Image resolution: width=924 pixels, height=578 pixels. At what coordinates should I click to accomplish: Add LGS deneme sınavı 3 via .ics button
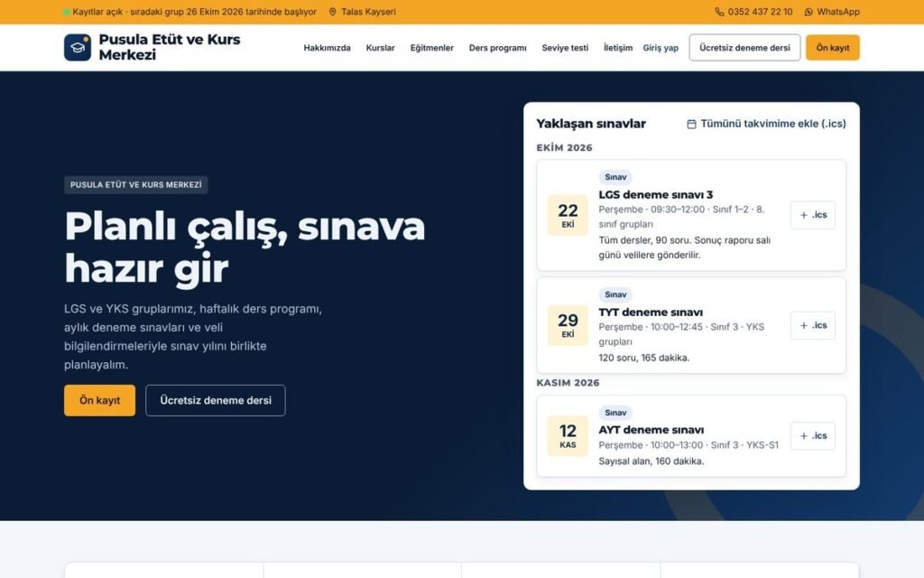click(x=813, y=215)
